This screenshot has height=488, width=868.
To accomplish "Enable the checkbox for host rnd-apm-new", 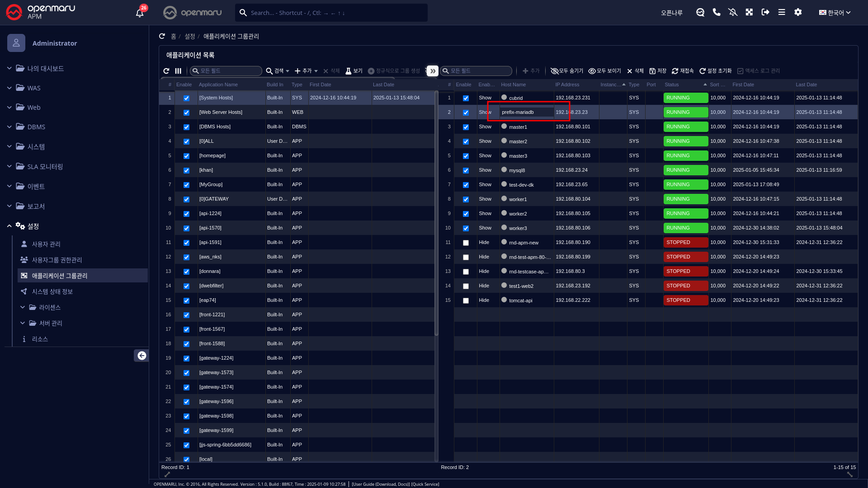I will [466, 243].
